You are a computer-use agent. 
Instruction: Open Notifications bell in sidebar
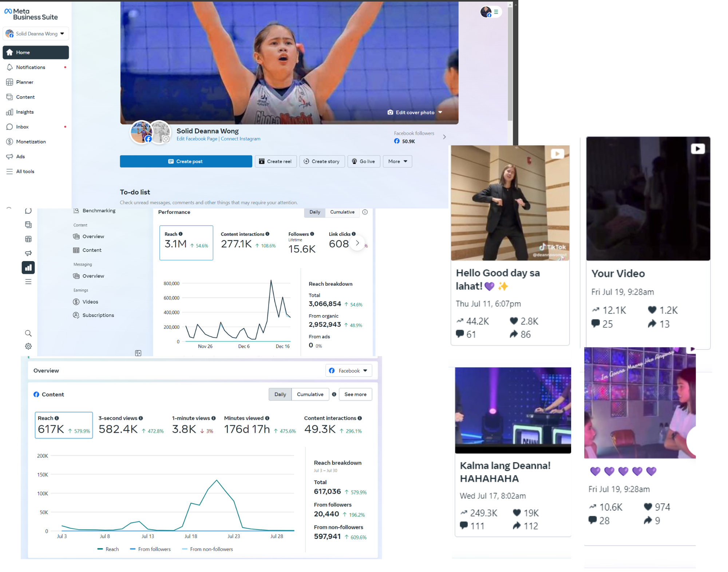pyautogui.click(x=10, y=67)
